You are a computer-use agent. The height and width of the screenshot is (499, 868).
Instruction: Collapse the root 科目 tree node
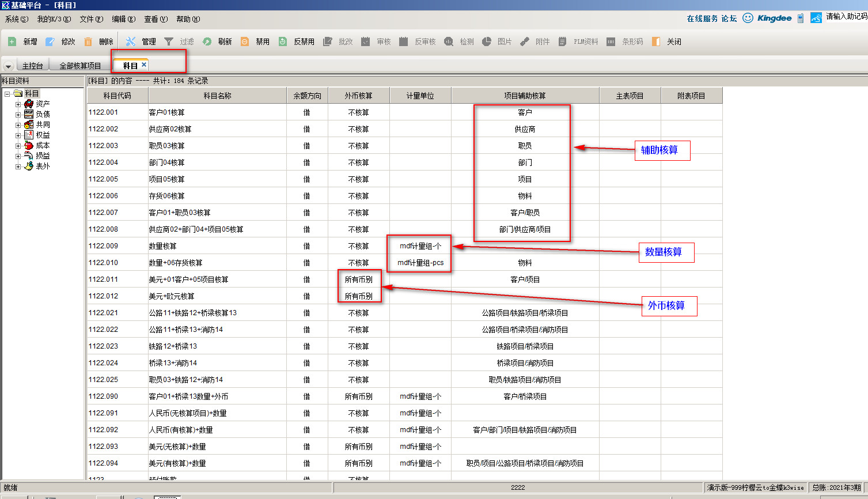(7, 94)
